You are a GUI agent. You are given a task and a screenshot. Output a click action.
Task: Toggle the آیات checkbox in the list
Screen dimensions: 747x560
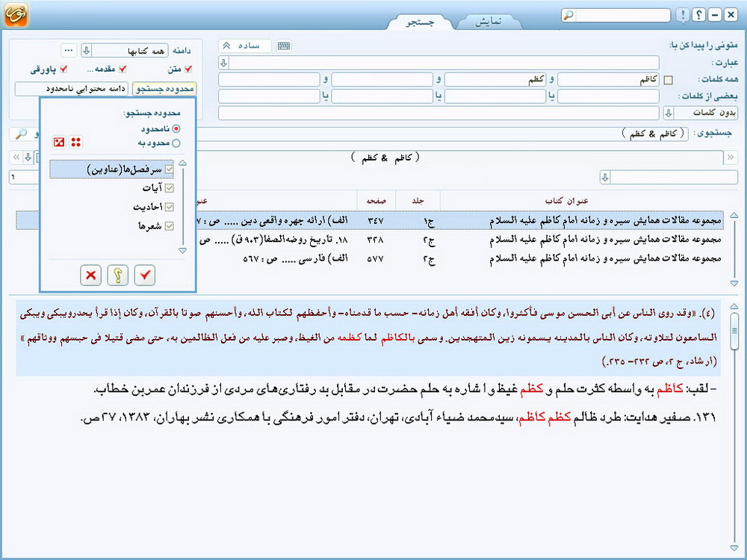point(168,188)
